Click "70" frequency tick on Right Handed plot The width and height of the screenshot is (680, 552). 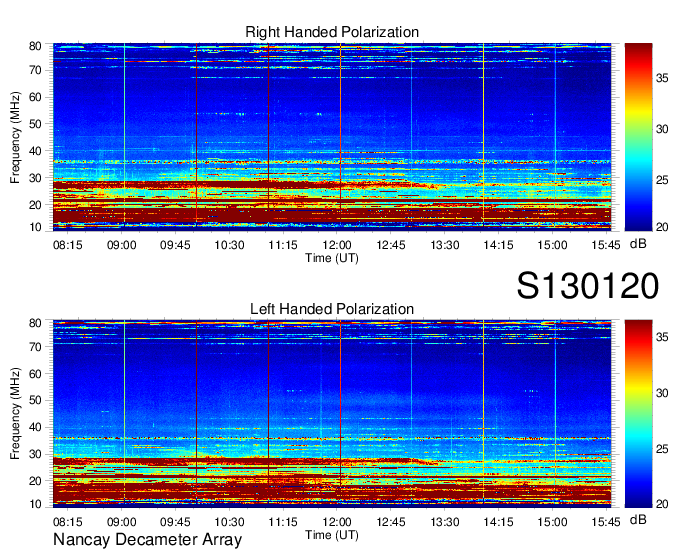[35, 70]
